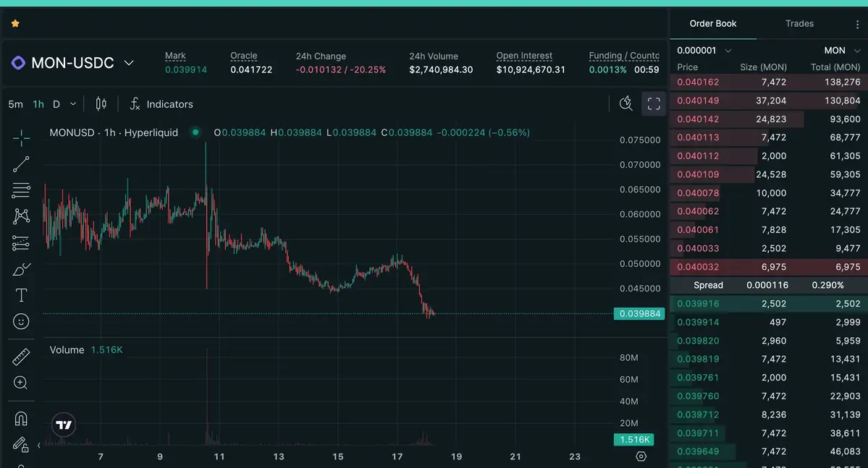This screenshot has height=468, width=868.
Task: Select the text annotation tool
Action: point(21,295)
